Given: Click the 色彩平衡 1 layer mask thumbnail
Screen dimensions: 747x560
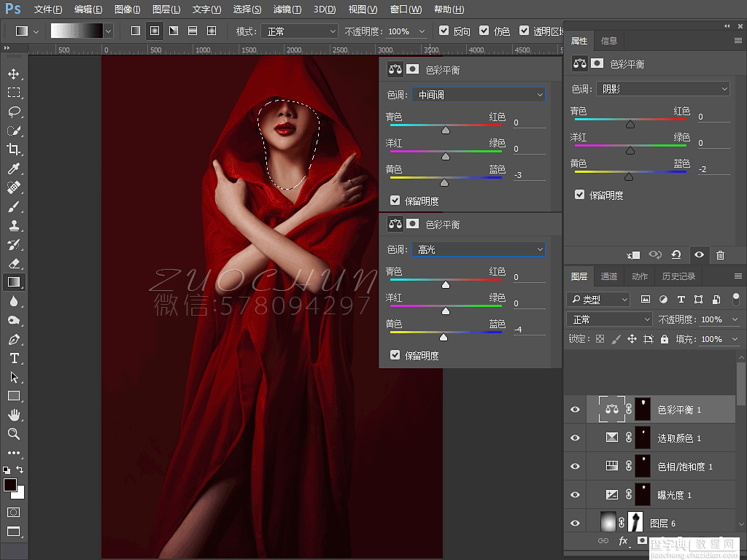Looking at the screenshot, I should [643, 410].
